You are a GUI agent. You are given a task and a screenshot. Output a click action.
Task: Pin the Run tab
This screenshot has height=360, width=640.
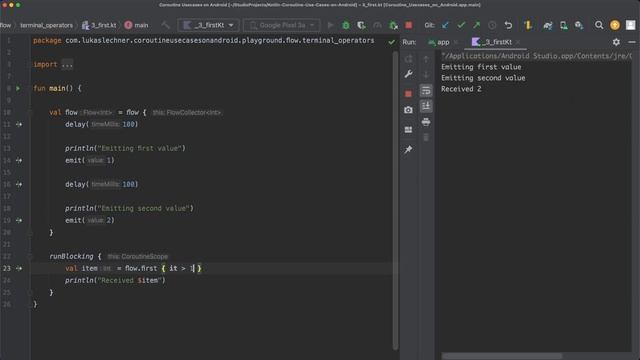coord(408,150)
